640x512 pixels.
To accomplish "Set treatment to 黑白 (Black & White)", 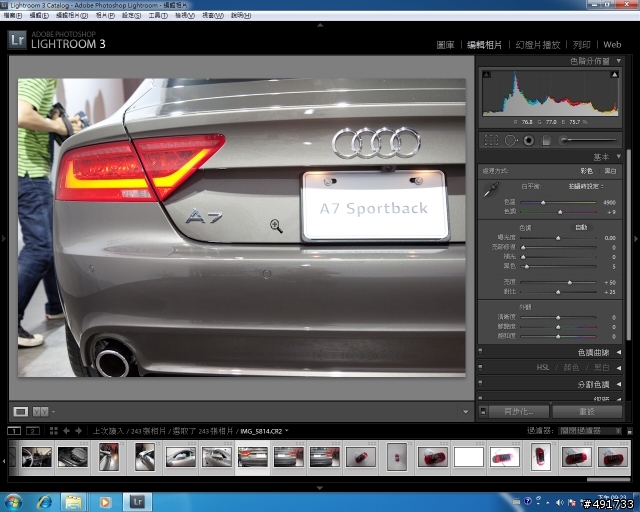I will click(611, 171).
